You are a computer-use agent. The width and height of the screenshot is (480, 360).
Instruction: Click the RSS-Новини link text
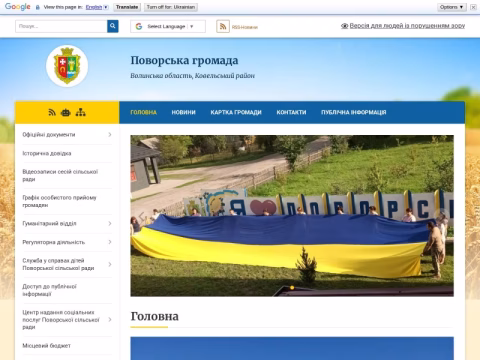coord(245,27)
